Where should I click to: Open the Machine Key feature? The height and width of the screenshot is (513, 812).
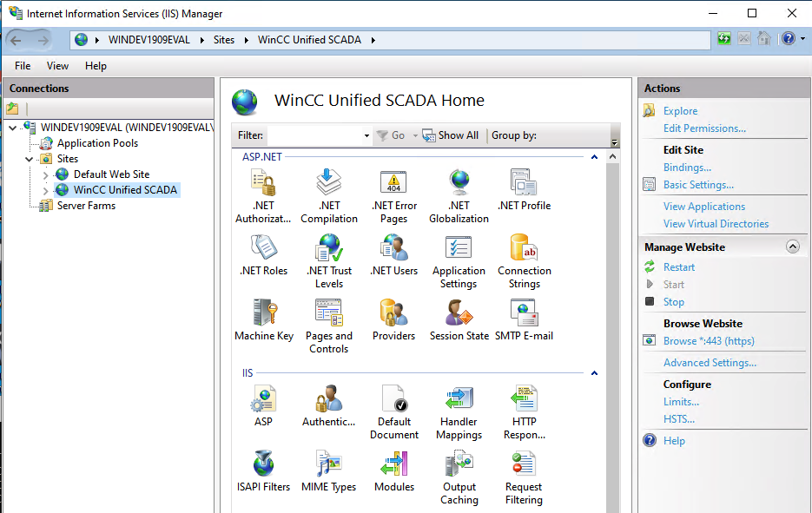click(264, 320)
